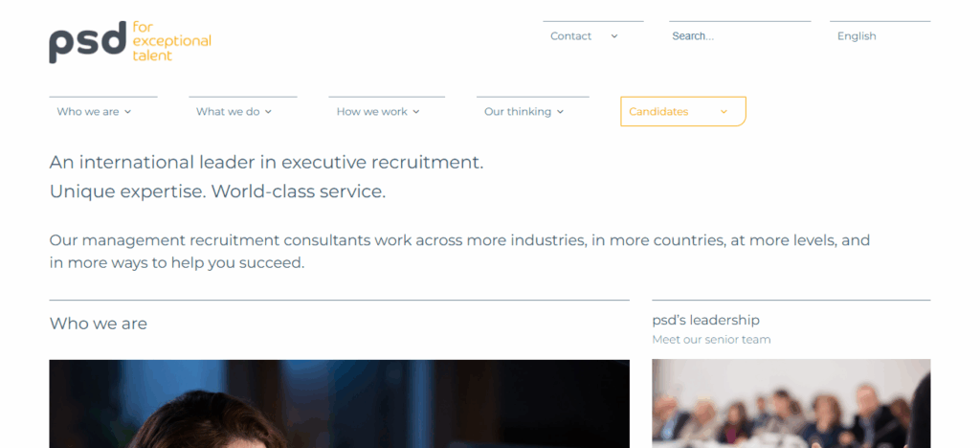Open the 'psd's leadership' link
The height and width of the screenshot is (448, 980).
[705, 320]
